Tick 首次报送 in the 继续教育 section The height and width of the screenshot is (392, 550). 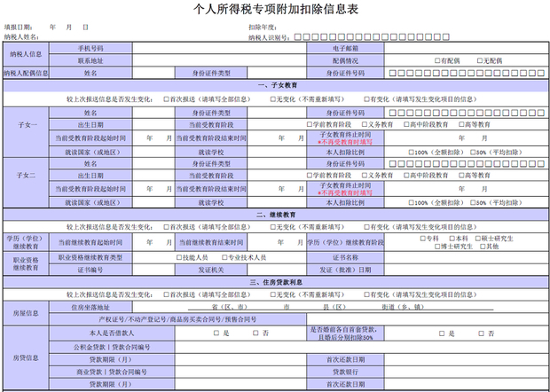(166, 227)
